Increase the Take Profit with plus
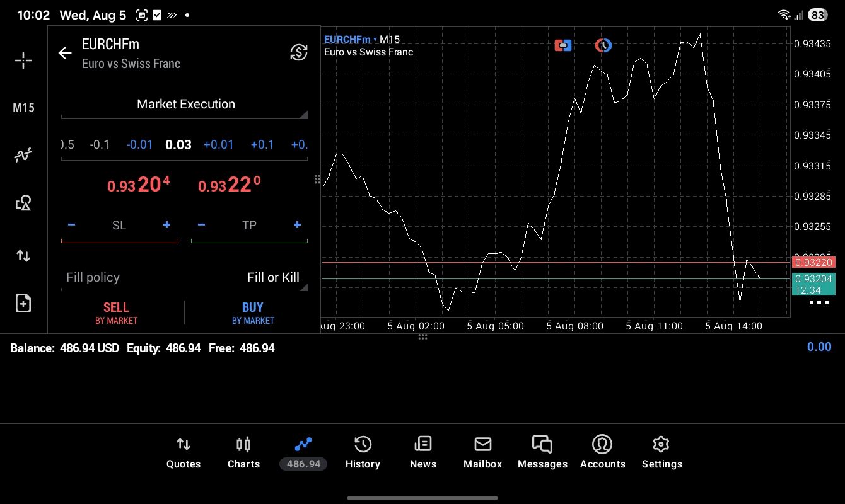Image resolution: width=845 pixels, height=504 pixels. (x=297, y=225)
